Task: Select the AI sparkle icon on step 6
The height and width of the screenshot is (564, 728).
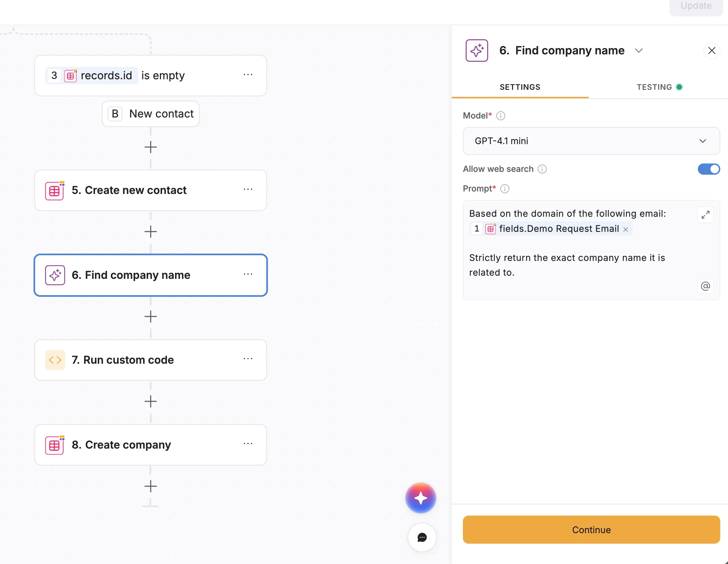Action: tap(55, 275)
